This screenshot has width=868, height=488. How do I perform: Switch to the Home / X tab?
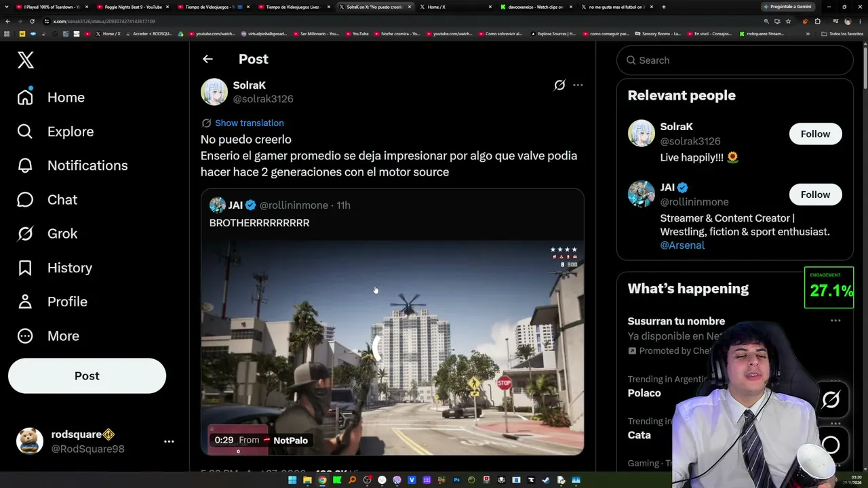click(x=455, y=7)
